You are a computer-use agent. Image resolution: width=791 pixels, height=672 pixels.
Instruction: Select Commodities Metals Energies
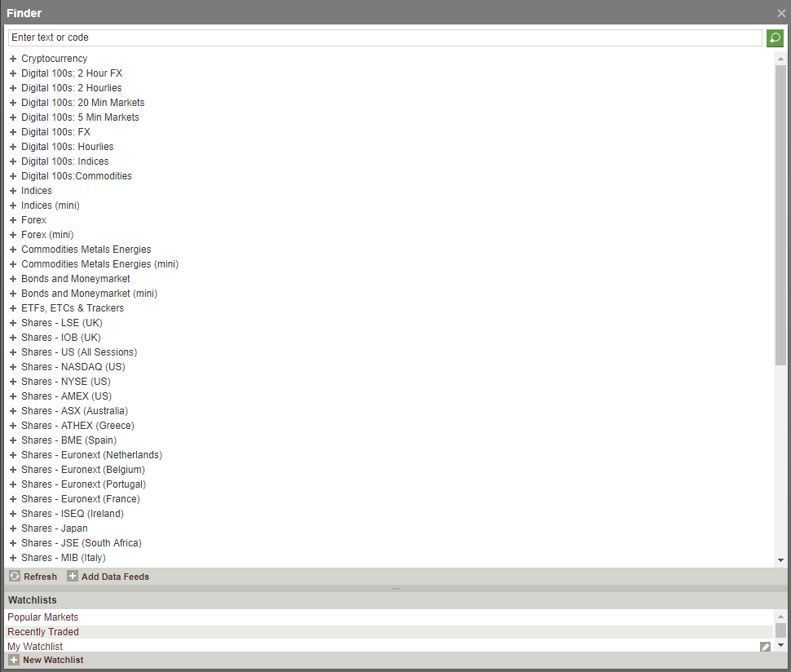click(86, 250)
